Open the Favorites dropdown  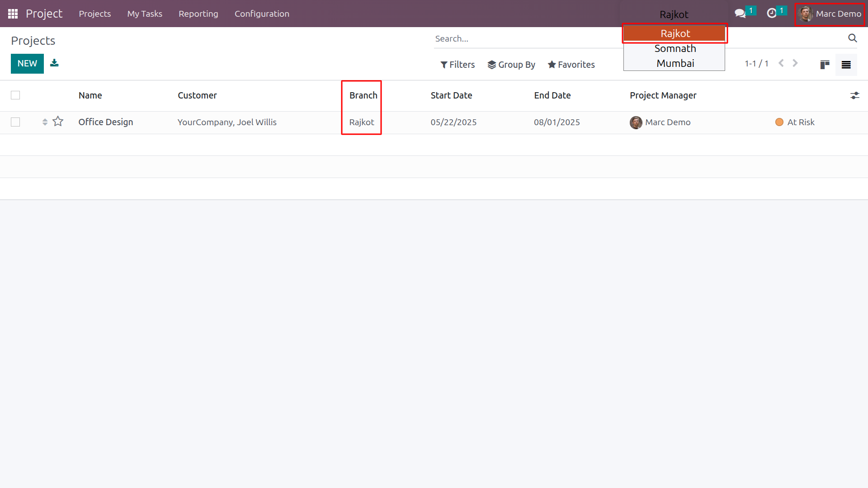(x=571, y=65)
